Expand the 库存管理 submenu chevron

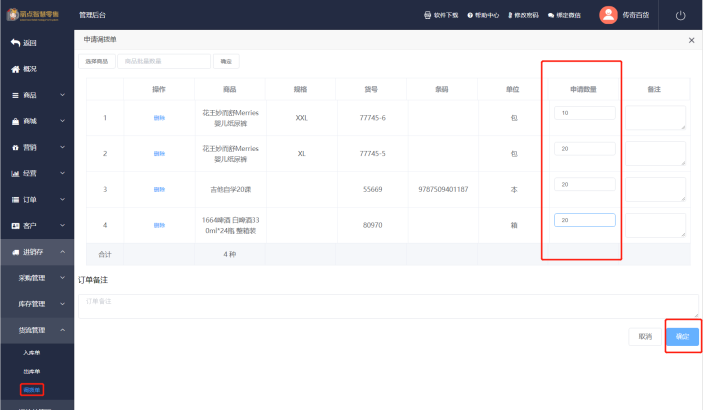62,304
